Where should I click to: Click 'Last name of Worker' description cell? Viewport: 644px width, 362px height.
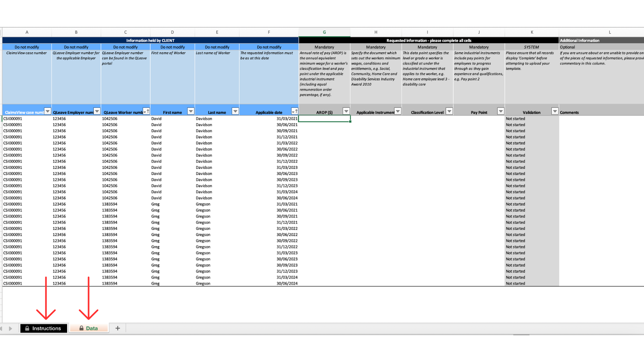[217, 77]
